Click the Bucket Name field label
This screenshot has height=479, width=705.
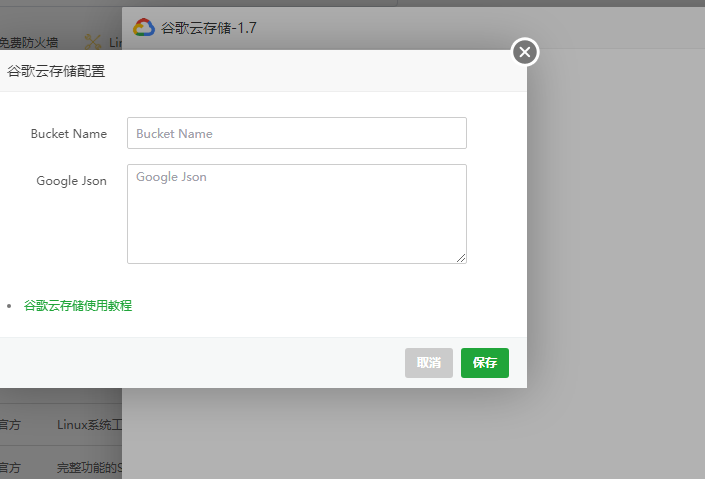coord(69,134)
